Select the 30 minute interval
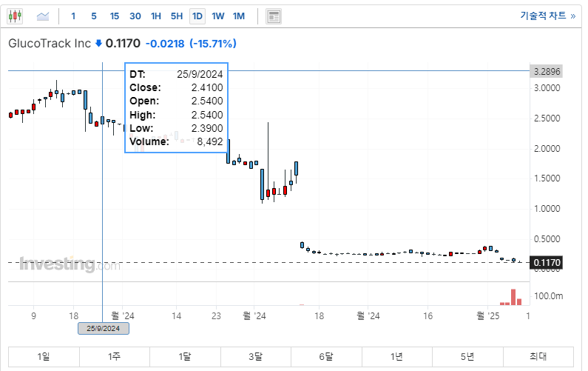This screenshot has height=371, width=588. click(x=135, y=16)
